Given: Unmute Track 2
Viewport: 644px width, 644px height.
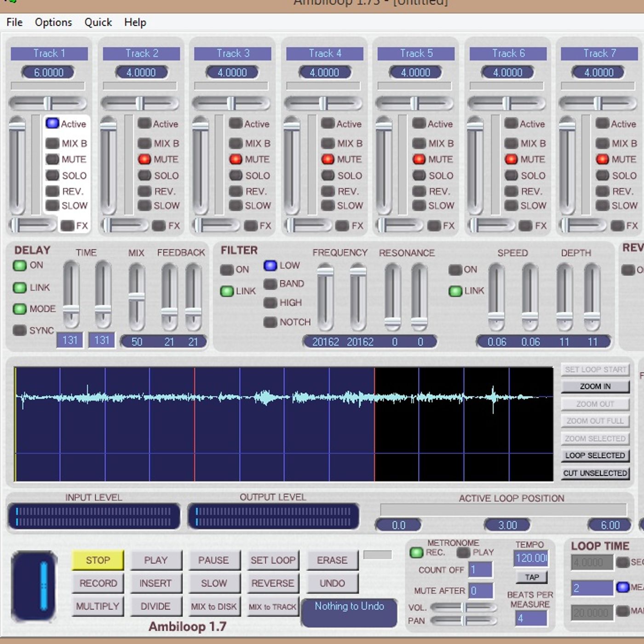Looking at the screenshot, I should [x=144, y=159].
